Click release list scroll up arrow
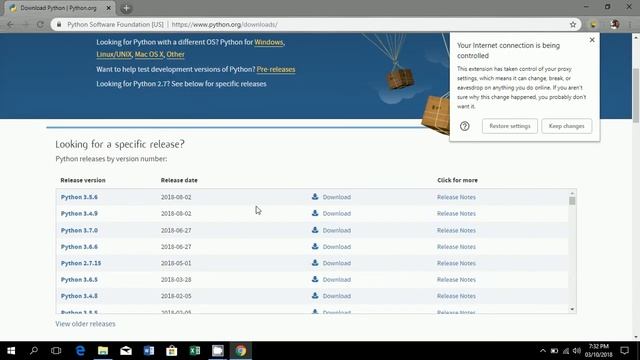This screenshot has width=640, height=360. pos(572,193)
